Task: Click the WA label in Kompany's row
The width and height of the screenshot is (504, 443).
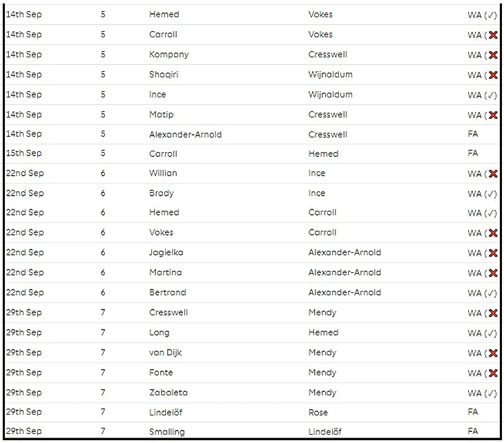Action: 474,55
